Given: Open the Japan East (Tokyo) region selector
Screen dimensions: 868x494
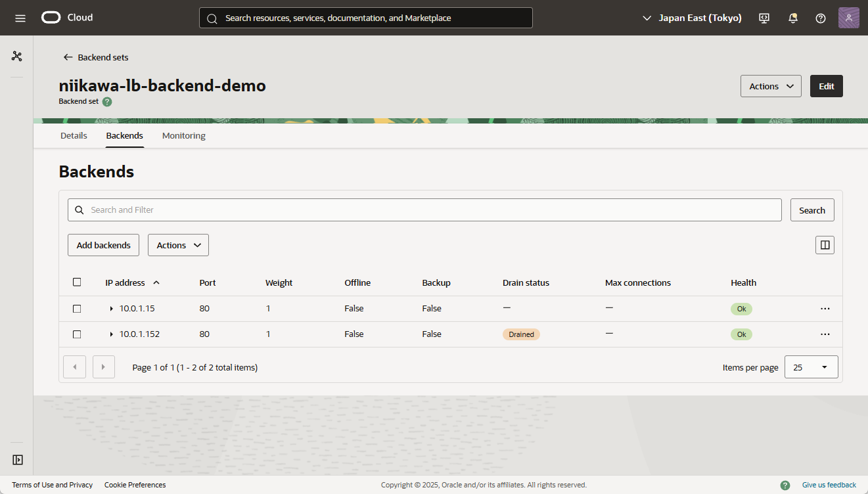Looking at the screenshot, I should tap(692, 18).
